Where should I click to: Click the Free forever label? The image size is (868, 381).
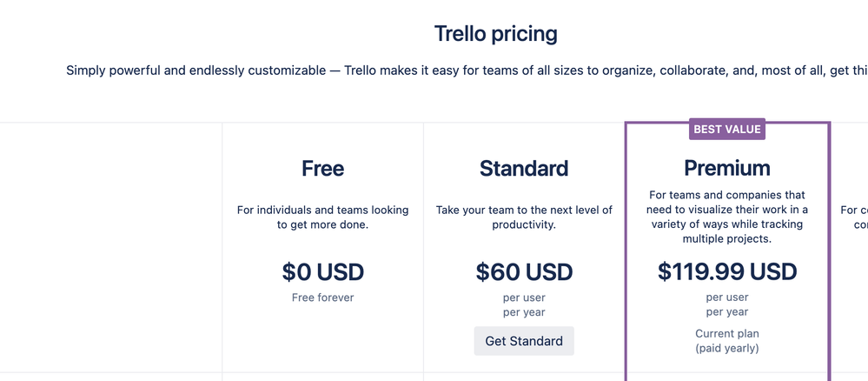(x=322, y=297)
